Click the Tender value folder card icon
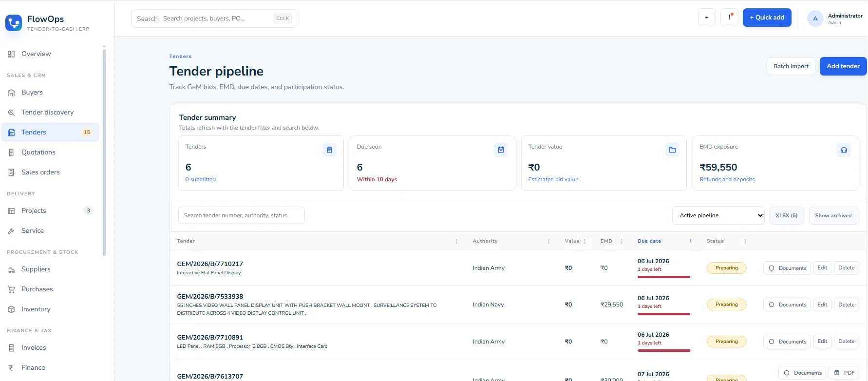Screen dimensions: 868x381 pyautogui.click(x=672, y=150)
